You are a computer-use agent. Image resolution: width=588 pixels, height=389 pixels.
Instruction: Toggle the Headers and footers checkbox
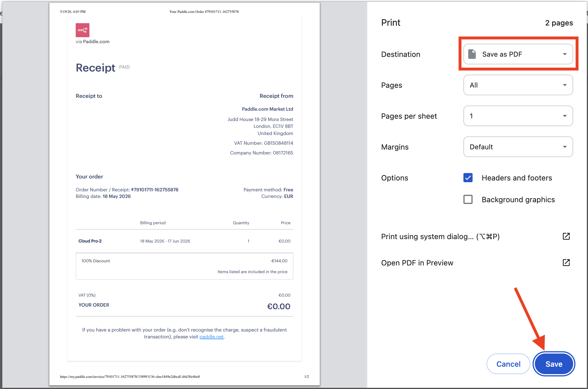(x=468, y=178)
